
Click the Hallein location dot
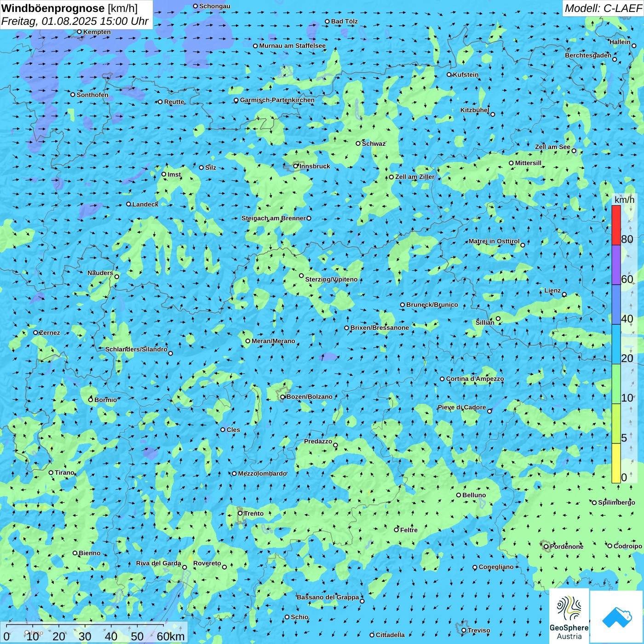(x=634, y=46)
